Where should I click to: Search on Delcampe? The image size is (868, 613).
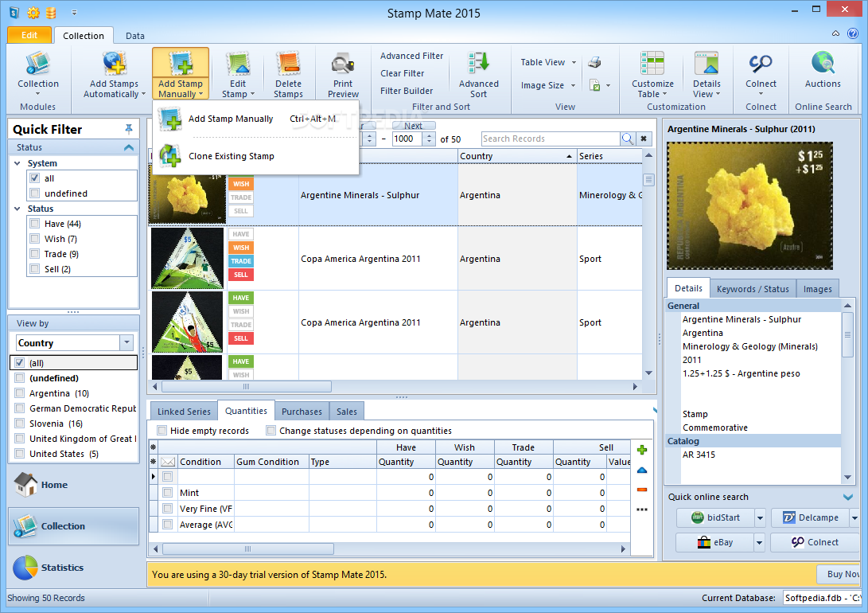[x=810, y=517]
